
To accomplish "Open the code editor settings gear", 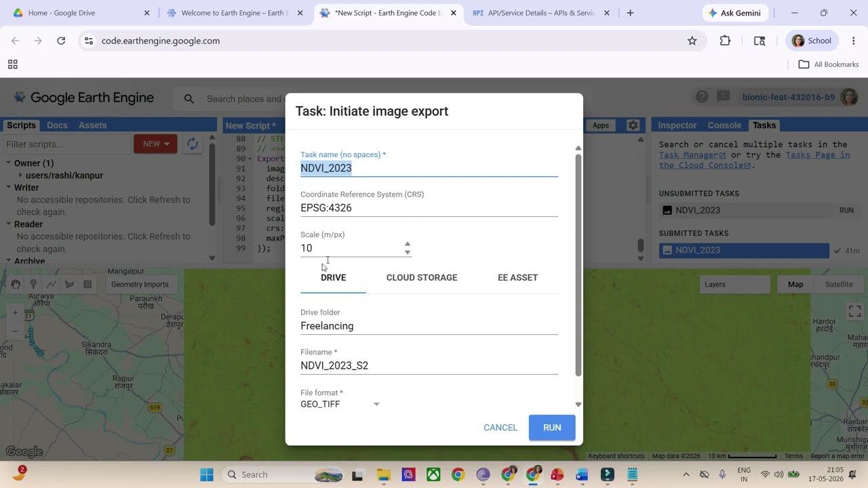I will (x=633, y=125).
